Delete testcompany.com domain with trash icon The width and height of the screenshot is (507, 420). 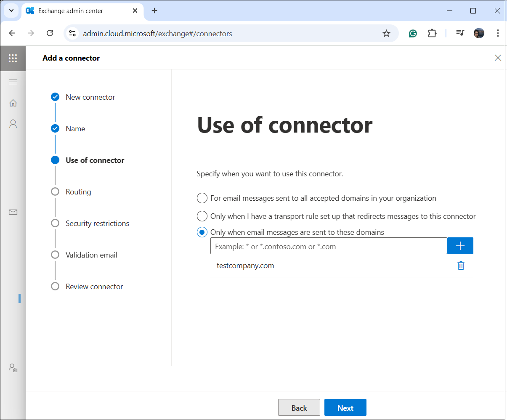tap(461, 266)
